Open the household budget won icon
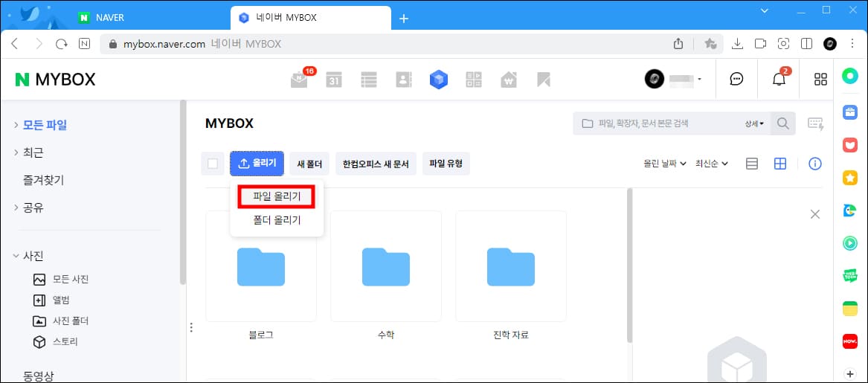Image resolution: width=868 pixels, height=383 pixels. (x=508, y=80)
